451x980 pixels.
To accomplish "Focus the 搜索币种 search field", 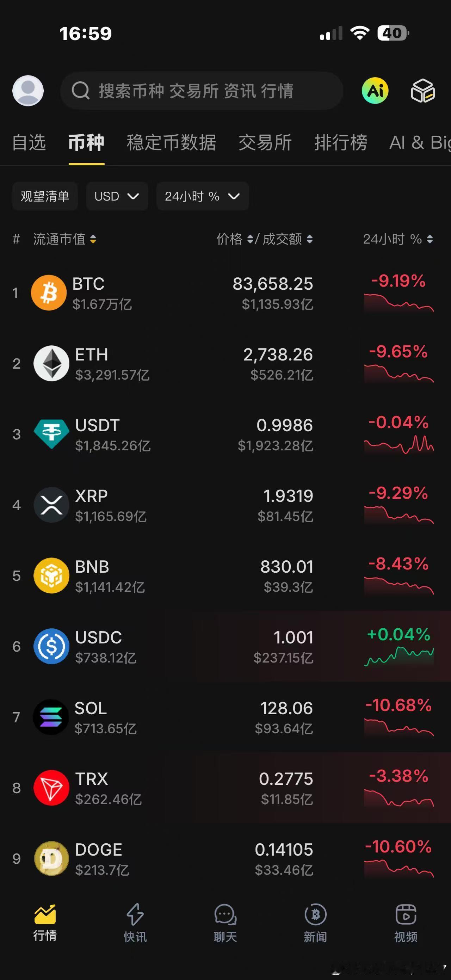I will point(202,91).
